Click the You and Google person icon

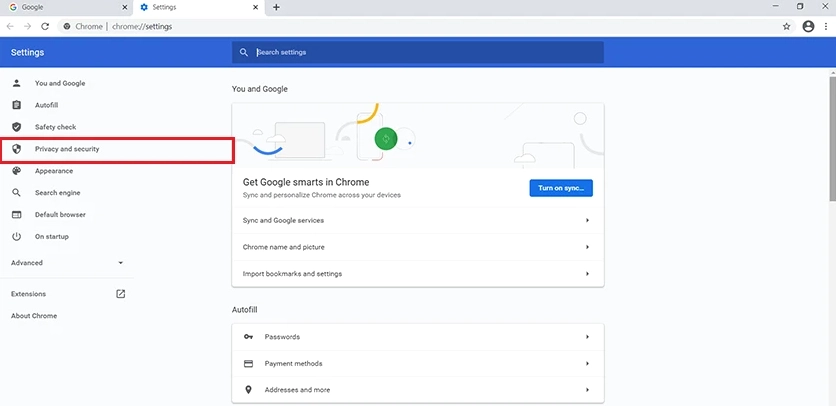17,83
